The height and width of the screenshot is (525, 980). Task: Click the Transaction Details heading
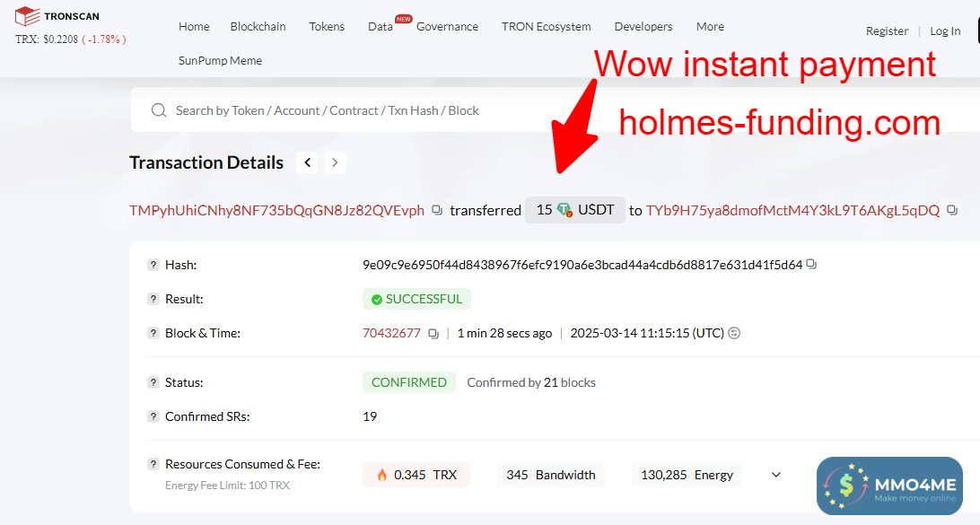click(x=206, y=162)
